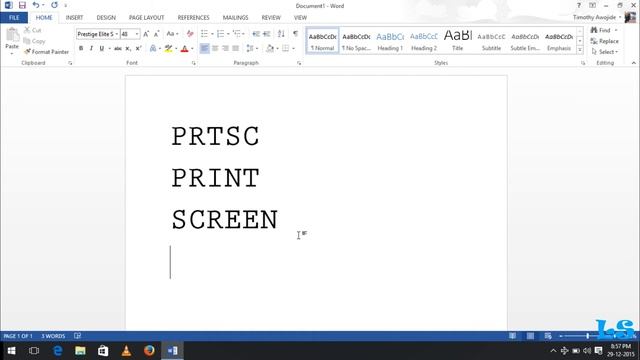This screenshot has width=640, height=360.
Task: Open Firefox from taskbar
Action: tap(149, 351)
